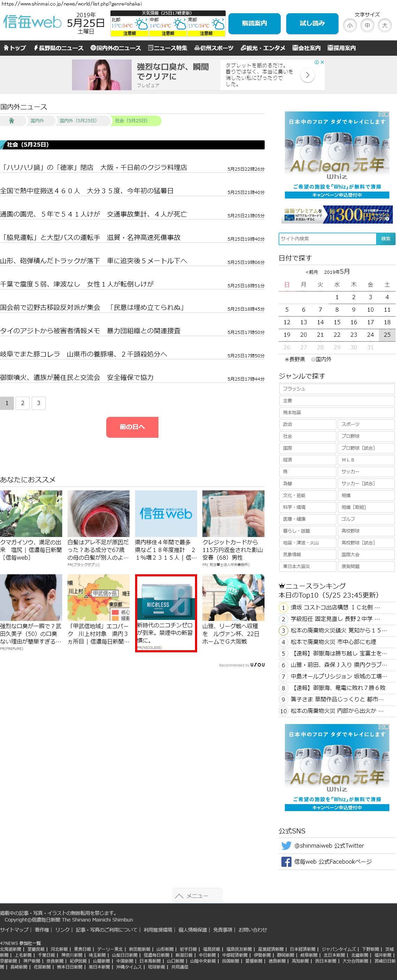
Task: Set text size to large (大)
Action: point(384,25)
